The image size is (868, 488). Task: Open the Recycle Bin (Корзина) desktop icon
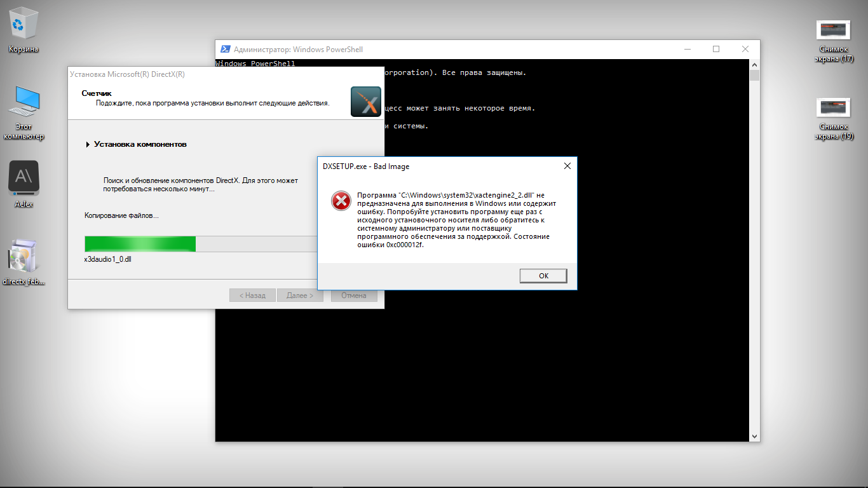click(x=24, y=30)
